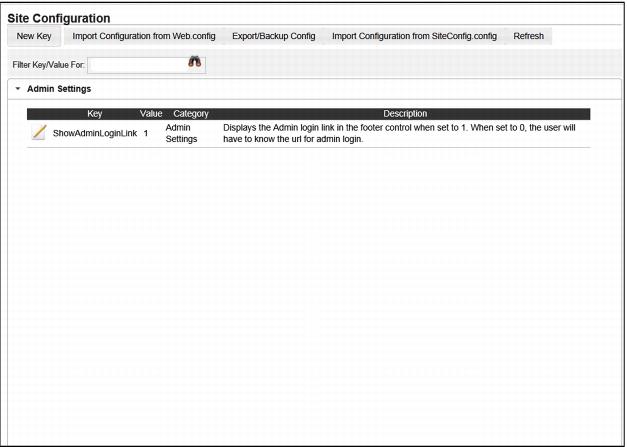
Task: Select Import Configuration from Web.config
Action: click(x=144, y=36)
